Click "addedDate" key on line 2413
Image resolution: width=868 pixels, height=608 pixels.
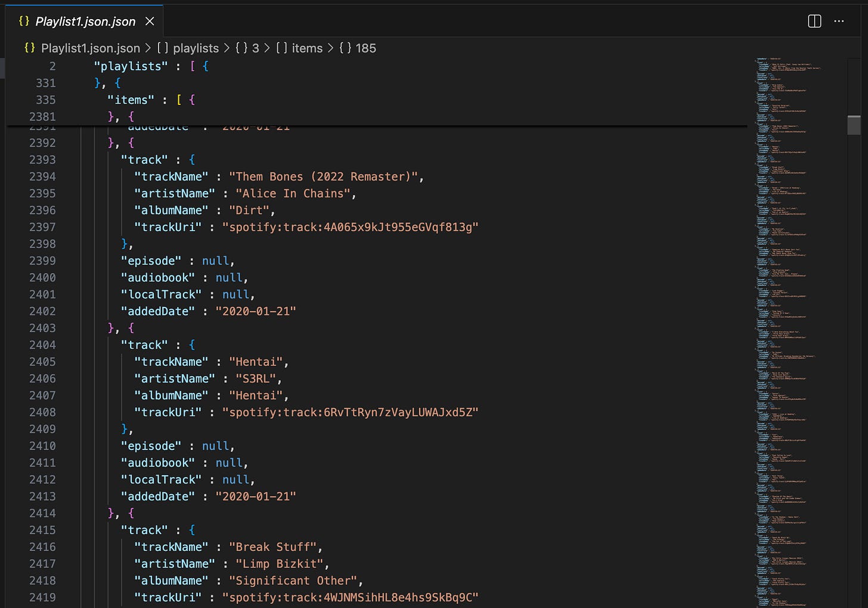tap(158, 497)
